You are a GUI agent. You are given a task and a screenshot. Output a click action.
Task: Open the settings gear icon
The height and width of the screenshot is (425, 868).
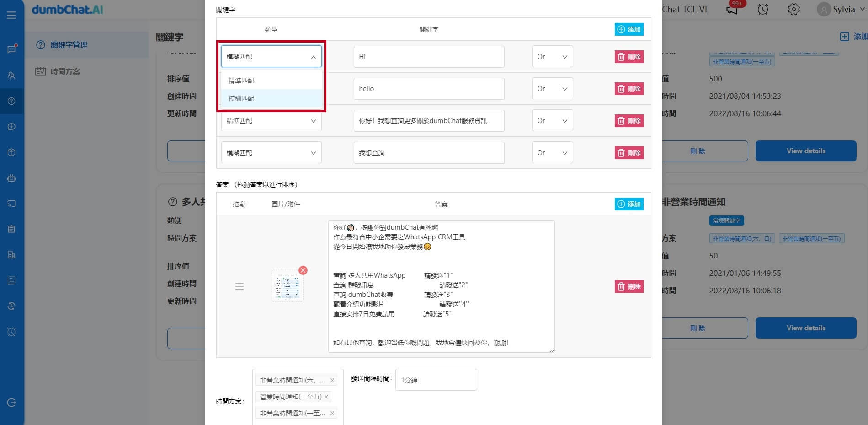pyautogui.click(x=793, y=9)
